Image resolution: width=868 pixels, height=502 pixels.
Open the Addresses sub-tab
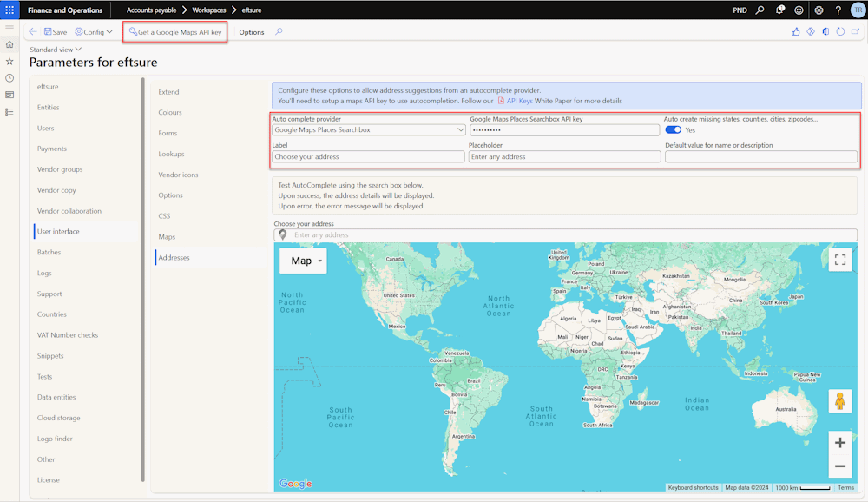click(x=174, y=258)
